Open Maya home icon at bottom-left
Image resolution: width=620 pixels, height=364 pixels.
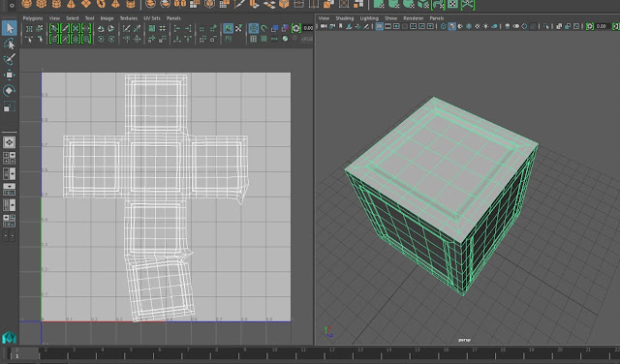[x=9, y=337]
